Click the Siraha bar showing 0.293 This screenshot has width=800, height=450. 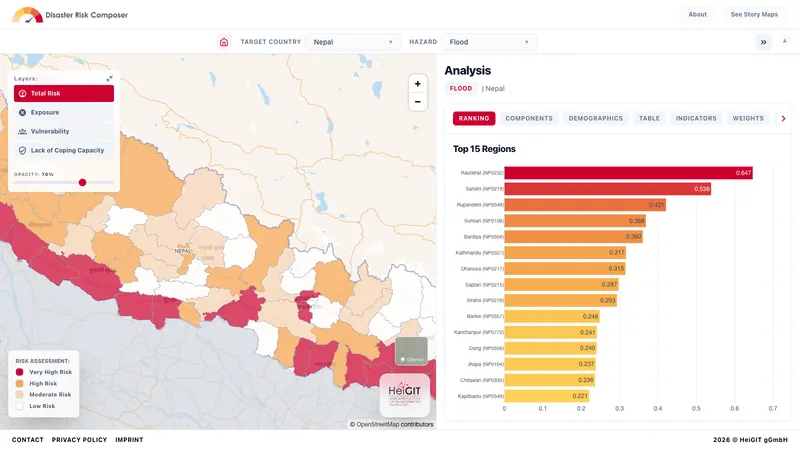pos(561,301)
